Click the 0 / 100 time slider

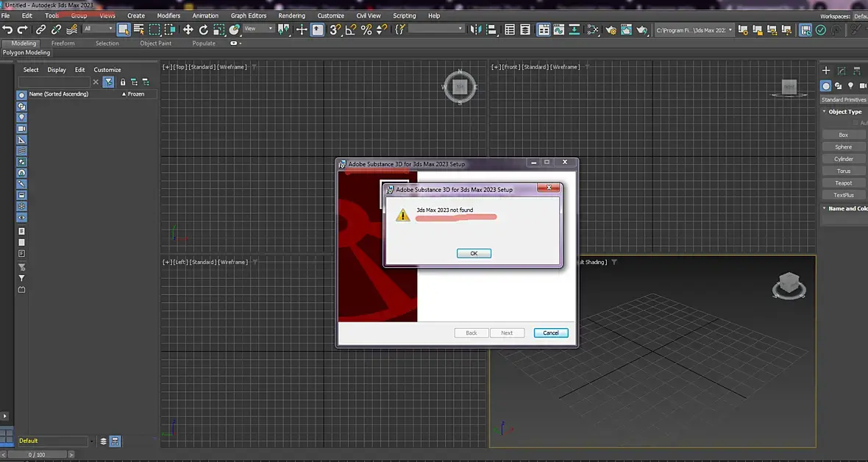(x=37, y=455)
